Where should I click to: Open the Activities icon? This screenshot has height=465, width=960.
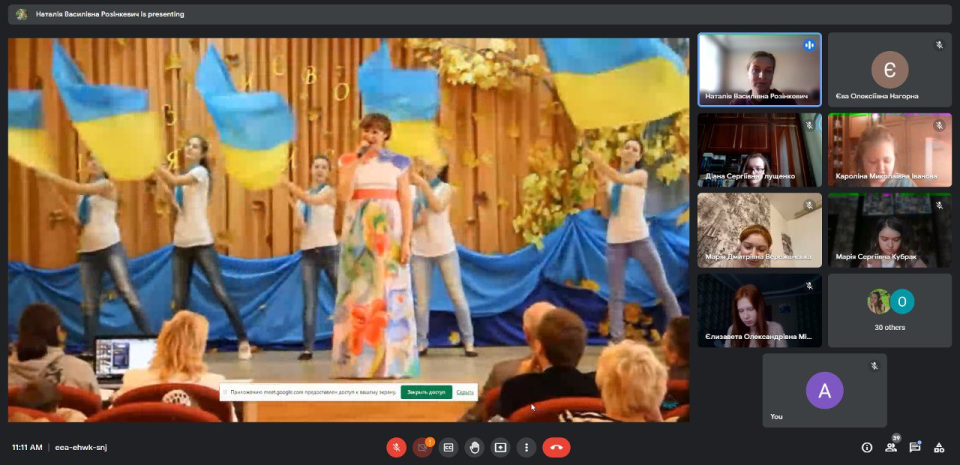pos(938,447)
